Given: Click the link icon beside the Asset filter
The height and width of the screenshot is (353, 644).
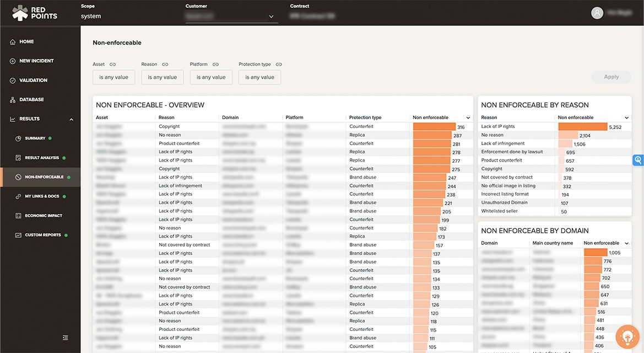Looking at the screenshot, I should [x=113, y=63].
